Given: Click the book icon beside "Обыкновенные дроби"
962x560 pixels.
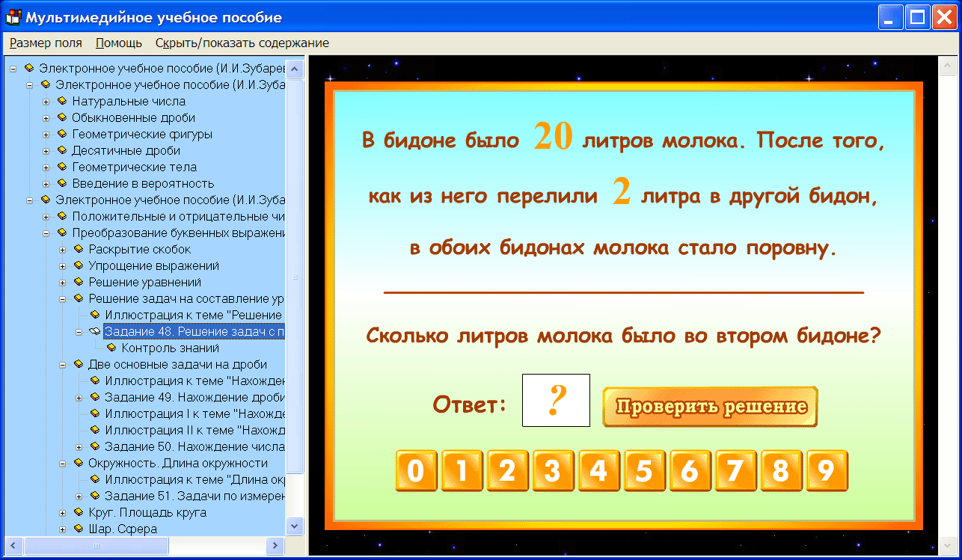Looking at the screenshot, I should (x=63, y=117).
